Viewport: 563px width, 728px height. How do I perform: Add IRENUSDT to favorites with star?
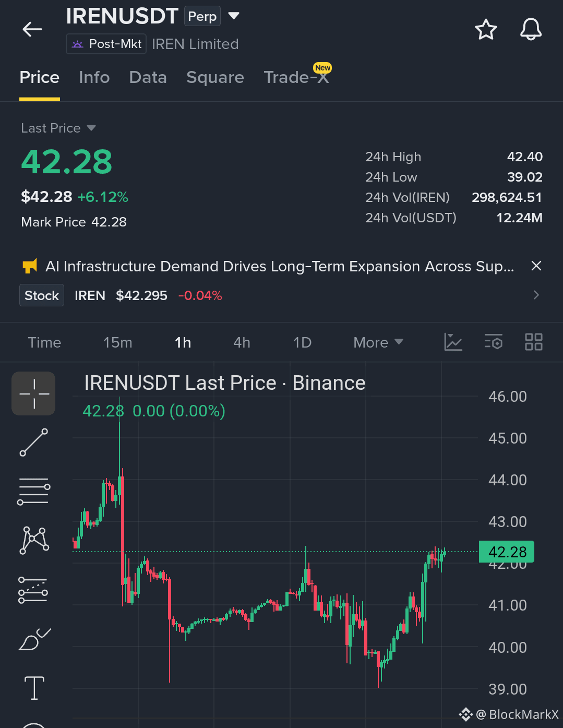coord(486,30)
